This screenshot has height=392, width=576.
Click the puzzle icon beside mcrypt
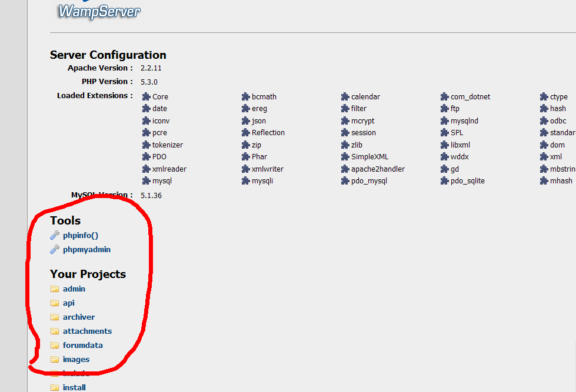(345, 120)
